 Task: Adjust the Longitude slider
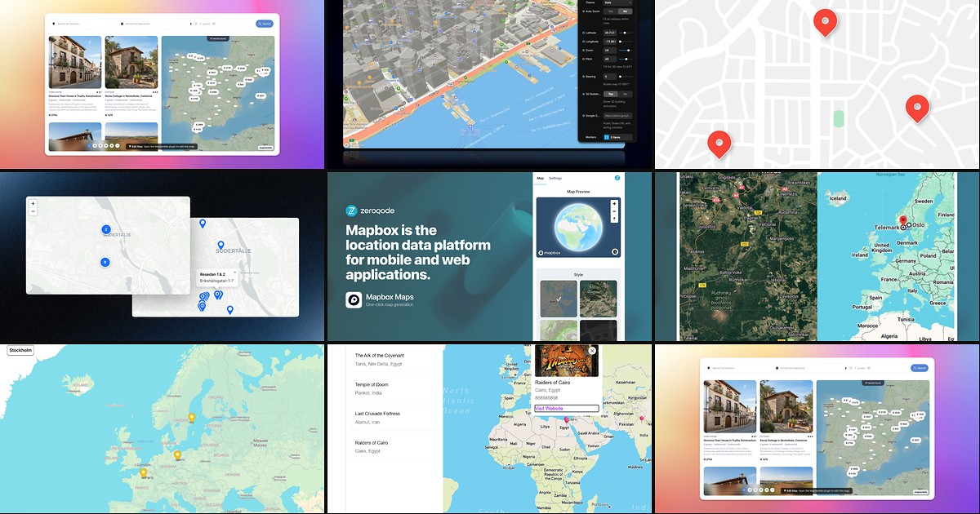(626, 42)
